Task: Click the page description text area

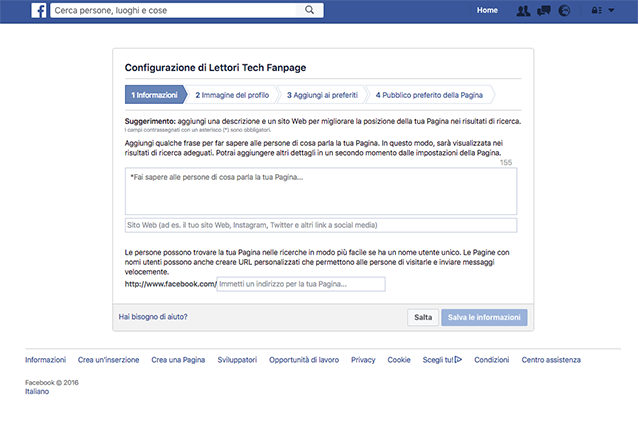Action: click(x=321, y=191)
